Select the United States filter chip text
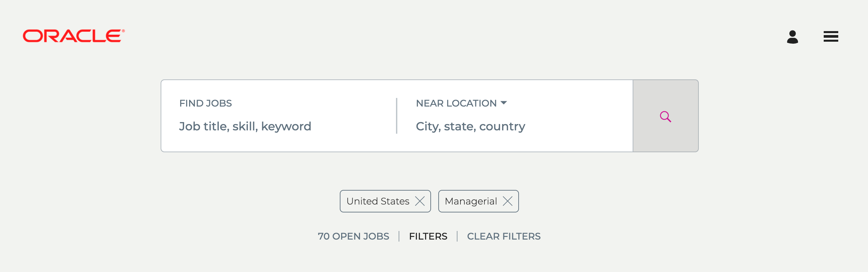 [378, 201]
